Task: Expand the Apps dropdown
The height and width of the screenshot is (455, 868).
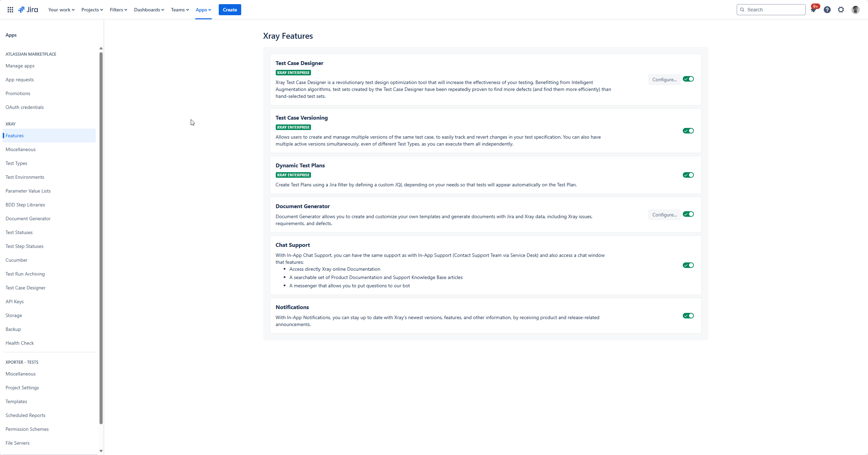Action: pyautogui.click(x=204, y=10)
